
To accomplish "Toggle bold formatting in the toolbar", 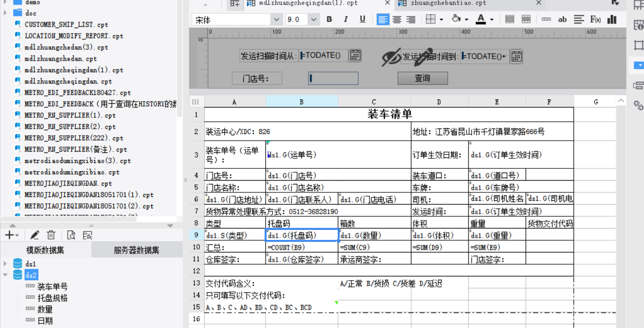I will pyautogui.click(x=329, y=19).
